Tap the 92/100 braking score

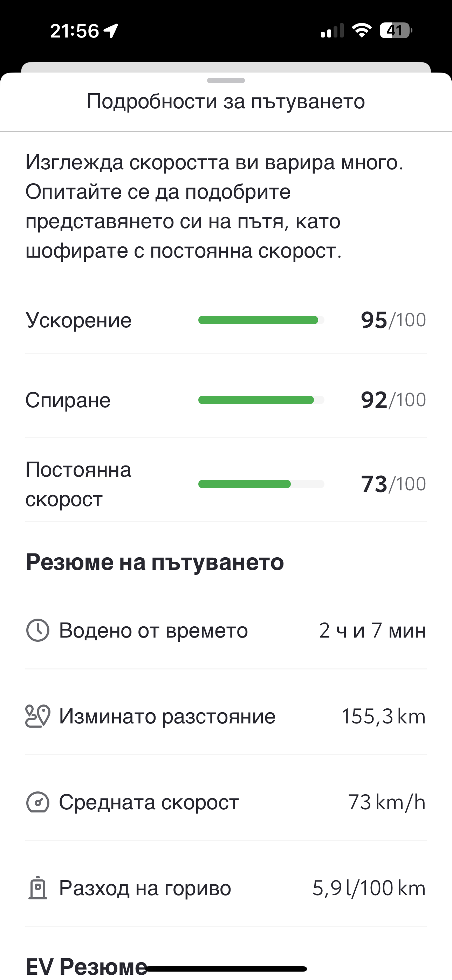(x=393, y=400)
